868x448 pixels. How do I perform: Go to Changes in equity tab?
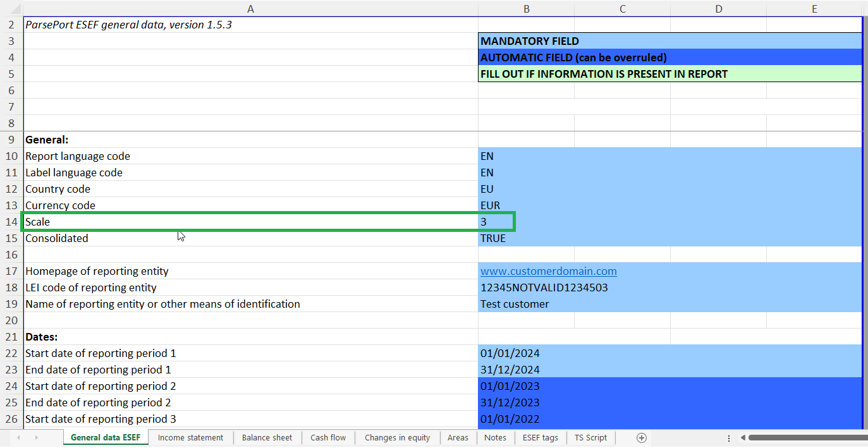397,437
